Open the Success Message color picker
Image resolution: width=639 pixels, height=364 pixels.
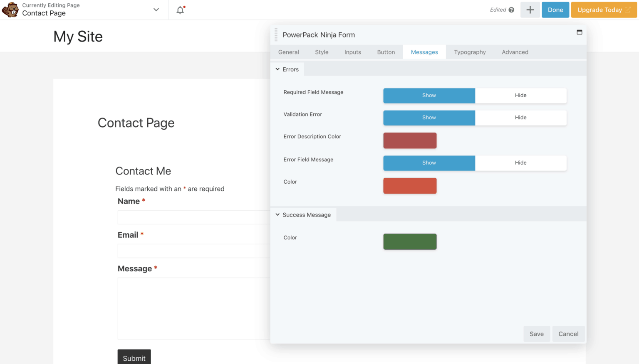pos(410,241)
